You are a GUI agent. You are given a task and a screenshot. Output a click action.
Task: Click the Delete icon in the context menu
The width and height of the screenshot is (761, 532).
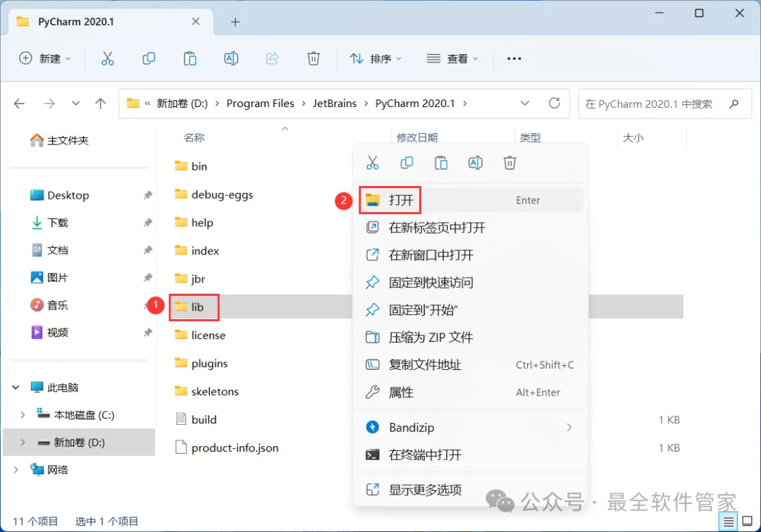click(509, 163)
